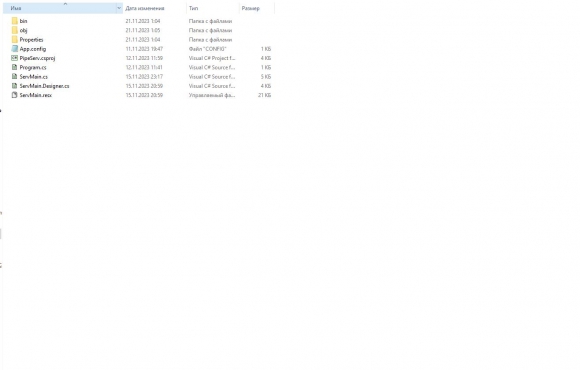Sort files by Дата изменения column
Screen dimensions: 580x370
pyautogui.click(x=145, y=8)
